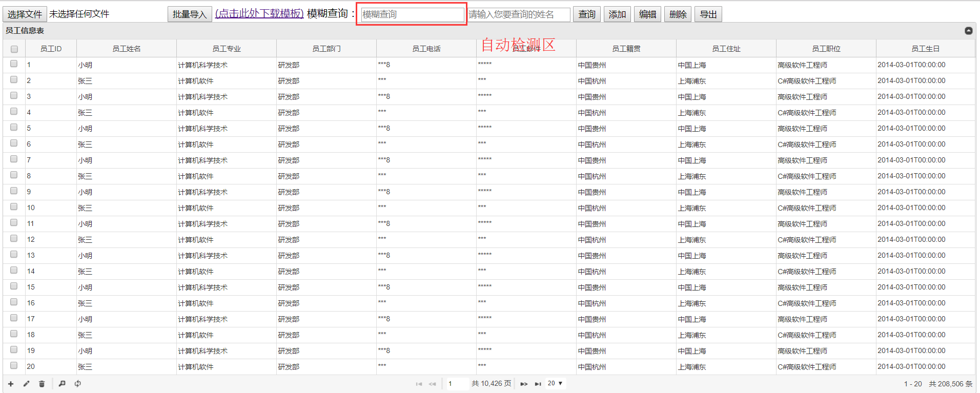
Task: Click the 添加 add button
Action: tap(617, 14)
